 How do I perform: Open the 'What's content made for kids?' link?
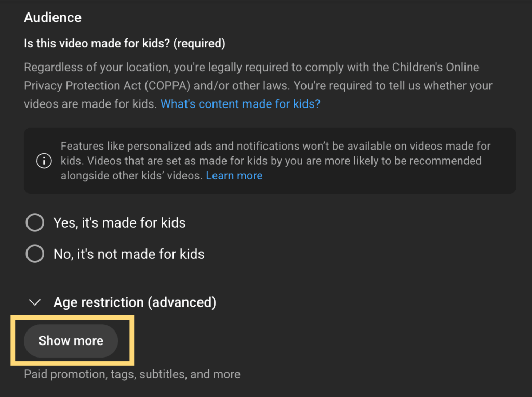(240, 104)
